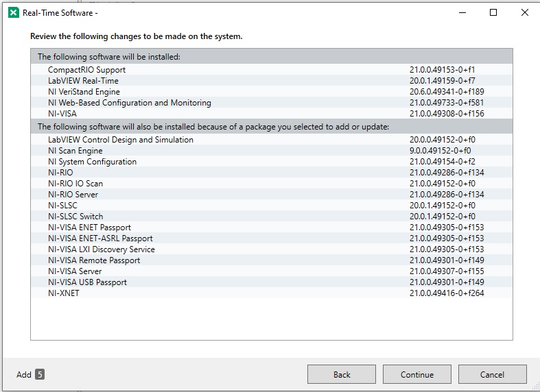Select LabVIEW Control Design and Simulation

121,140
